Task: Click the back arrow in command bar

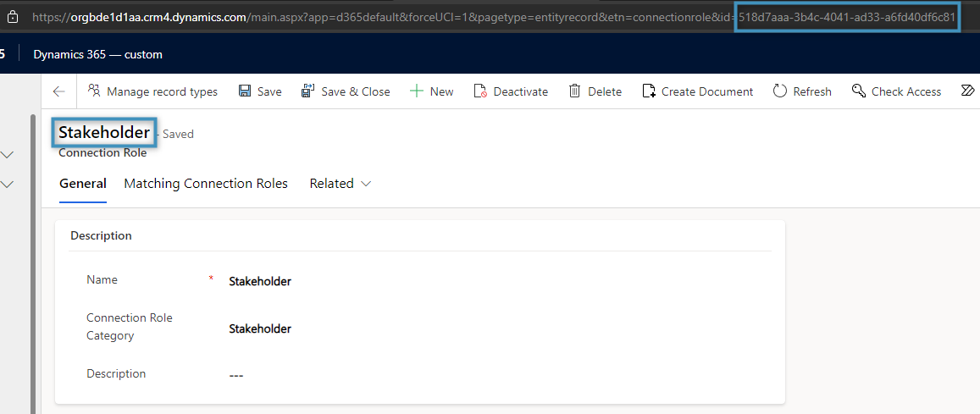Action: pyautogui.click(x=58, y=91)
